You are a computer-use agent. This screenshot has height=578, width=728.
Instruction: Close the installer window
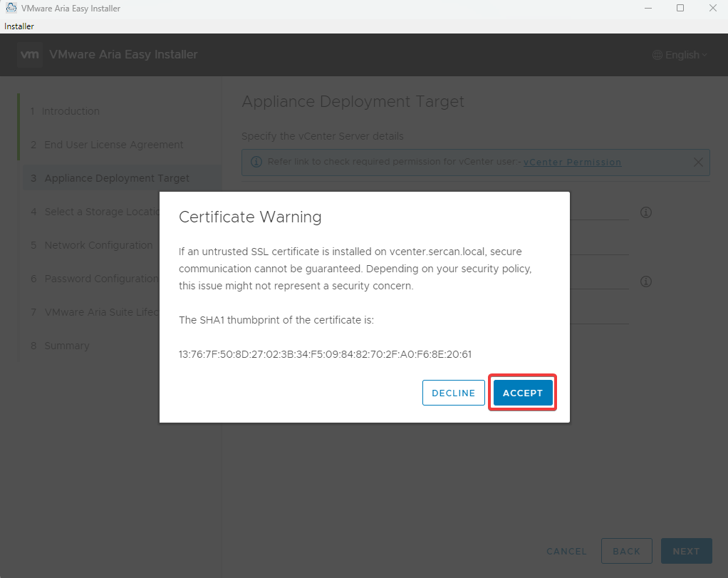click(712, 8)
